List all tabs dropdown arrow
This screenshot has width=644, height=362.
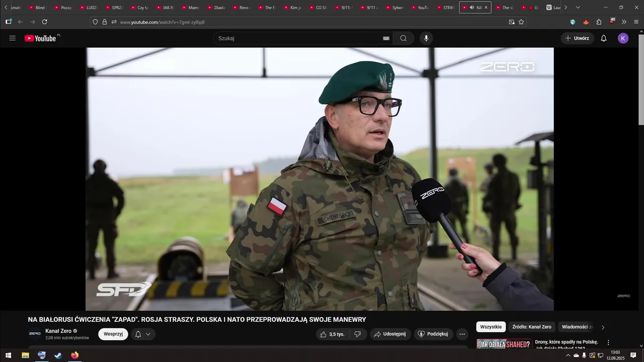point(578,8)
